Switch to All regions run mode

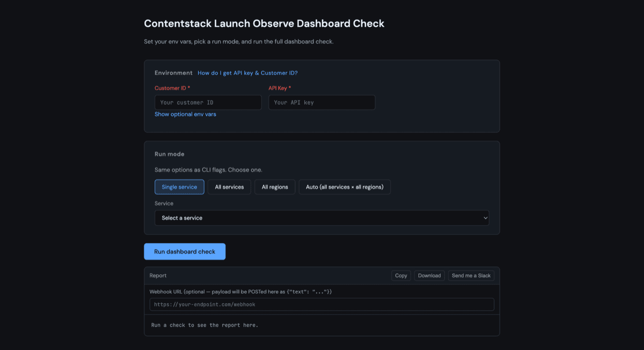[x=275, y=187]
